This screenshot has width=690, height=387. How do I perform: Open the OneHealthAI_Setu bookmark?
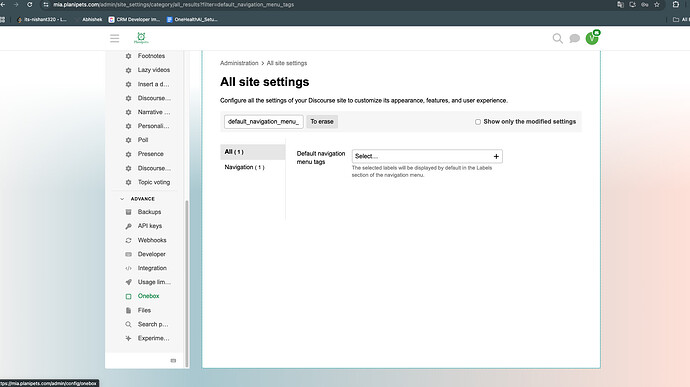tap(192, 19)
